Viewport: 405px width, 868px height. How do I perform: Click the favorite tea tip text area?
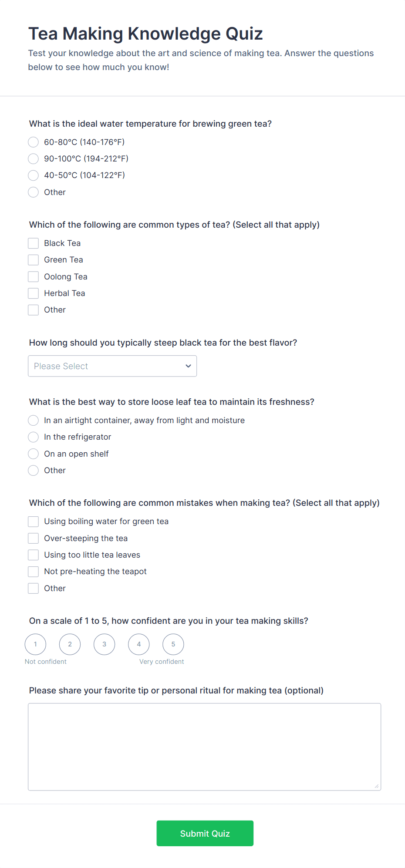coord(204,747)
